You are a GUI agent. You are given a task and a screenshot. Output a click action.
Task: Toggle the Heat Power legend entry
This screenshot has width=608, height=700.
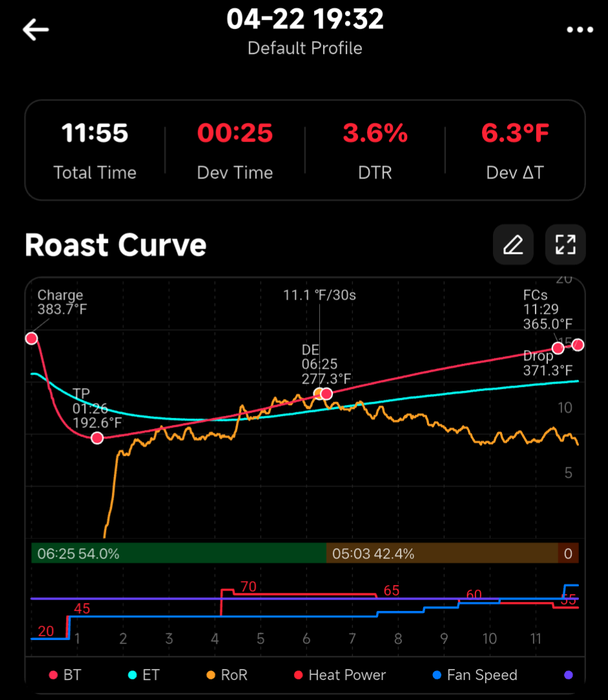(x=340, y=675)
